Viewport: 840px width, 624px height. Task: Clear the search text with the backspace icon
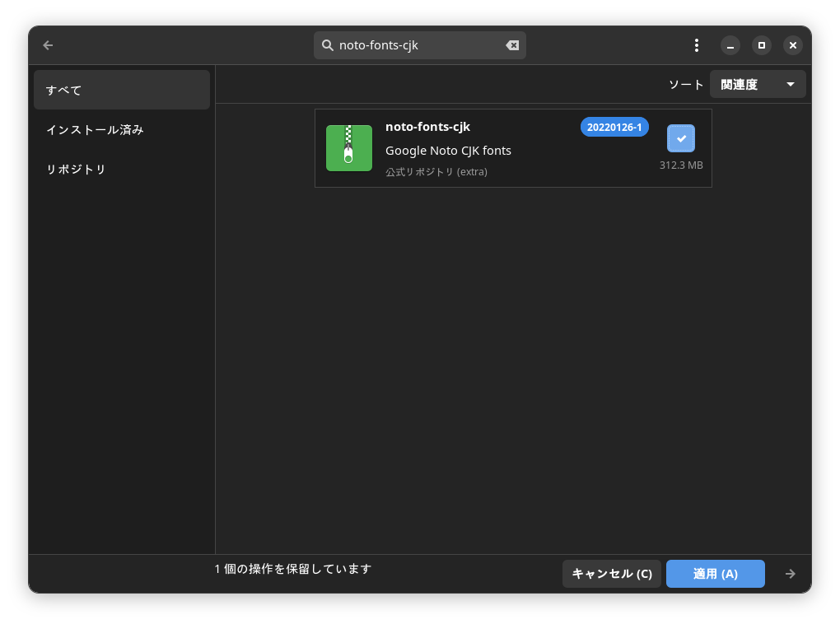(512, 45)
